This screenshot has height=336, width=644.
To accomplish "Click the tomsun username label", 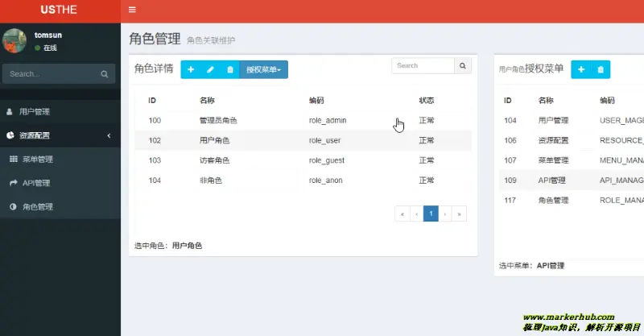I will point(48,35).
